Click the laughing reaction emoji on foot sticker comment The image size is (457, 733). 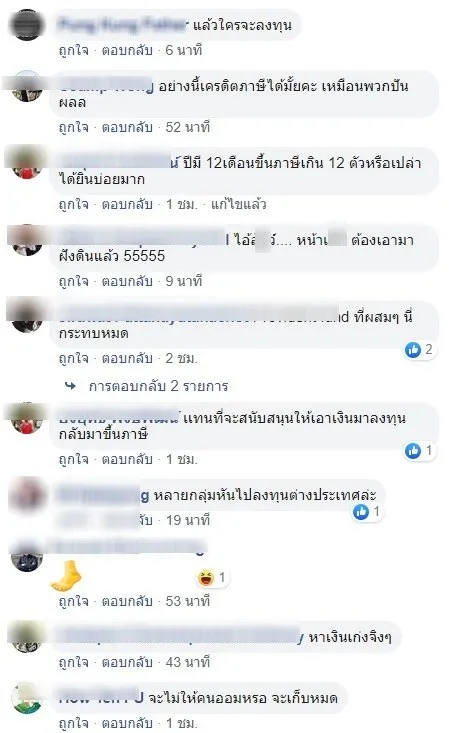pos(206,578)
